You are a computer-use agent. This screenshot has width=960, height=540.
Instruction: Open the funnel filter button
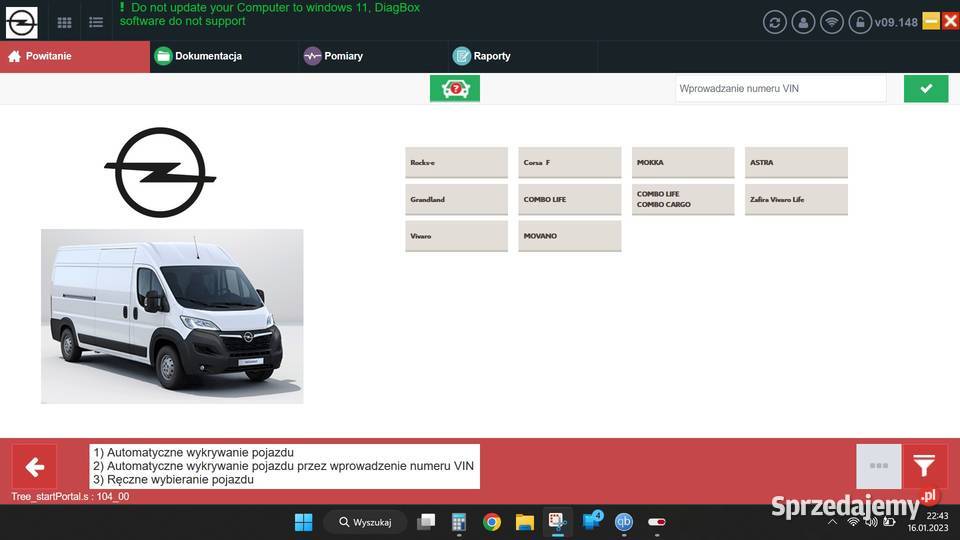point(924,467)
